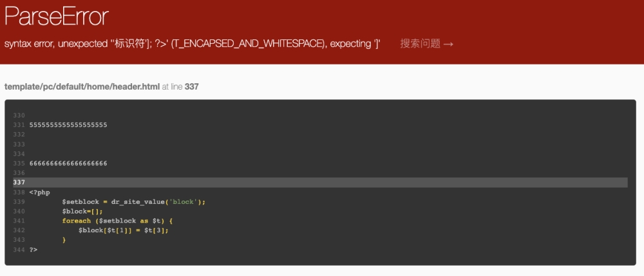The height and width of the screenshot is (276, 644).
Task: Click line number 330 in gutter
Action: pos(19,115)
